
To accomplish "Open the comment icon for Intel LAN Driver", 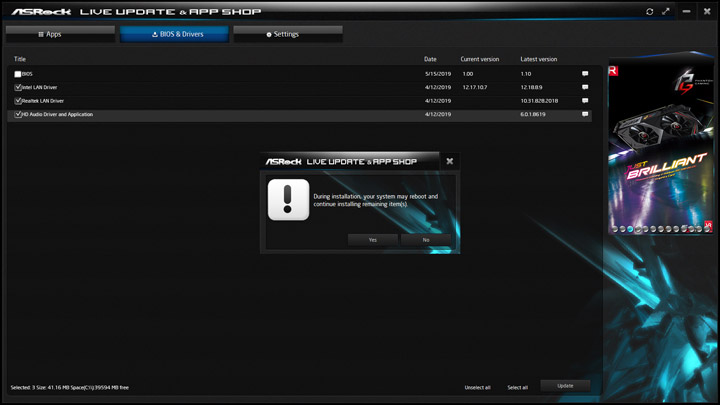I will pos(585,87).
